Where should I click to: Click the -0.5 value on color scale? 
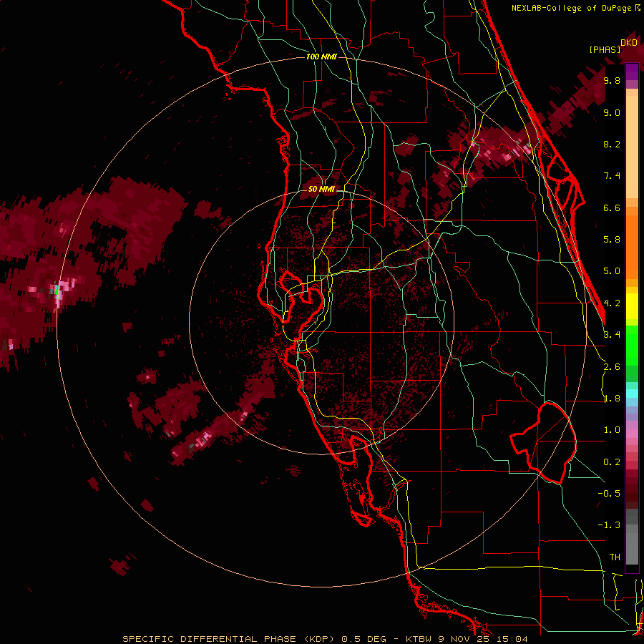click(609, 494)
